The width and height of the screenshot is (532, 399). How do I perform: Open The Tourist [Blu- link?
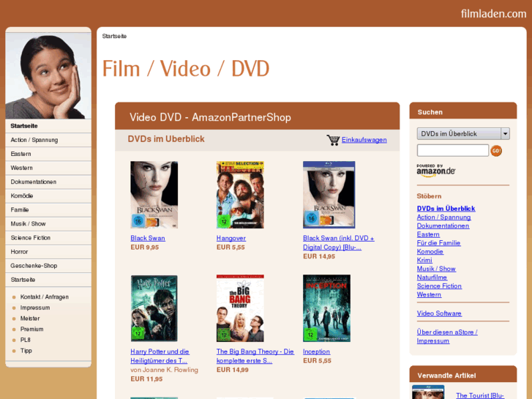(480, 395)
